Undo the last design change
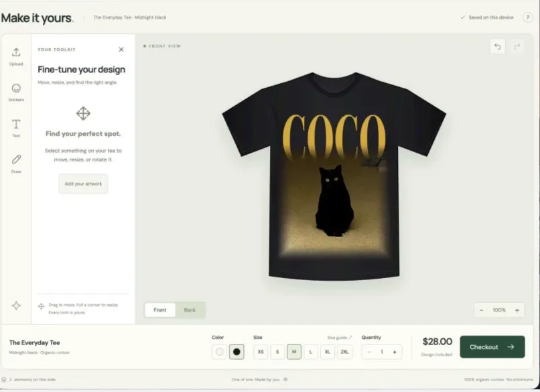Image resolution: width=540 pixels, height=392 pixels. pyautogui.click(x=498, y=46)
